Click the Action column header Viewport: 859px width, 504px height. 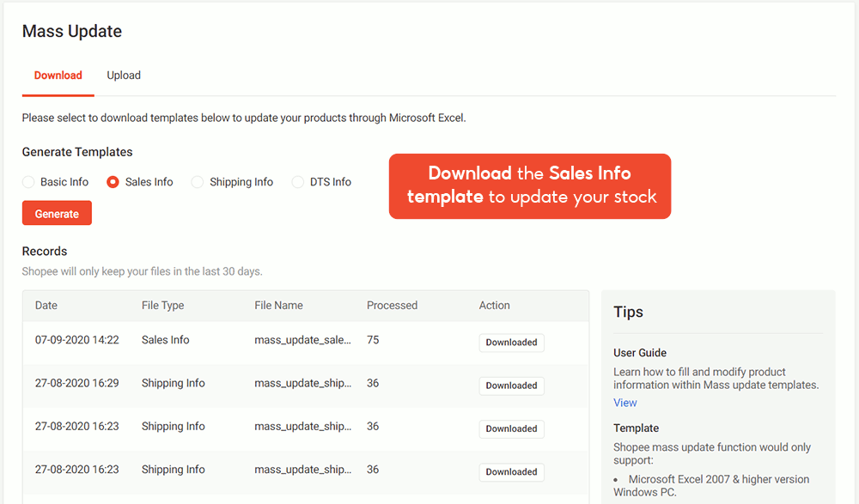click(x=494, y=305)
